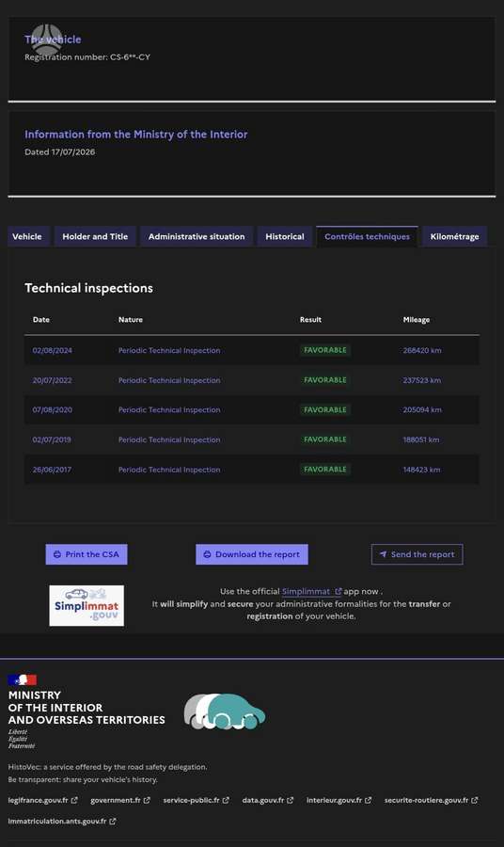Click the Print the CSA button
504x847 pixels.
pyautogui.click(x=87, y=554)
